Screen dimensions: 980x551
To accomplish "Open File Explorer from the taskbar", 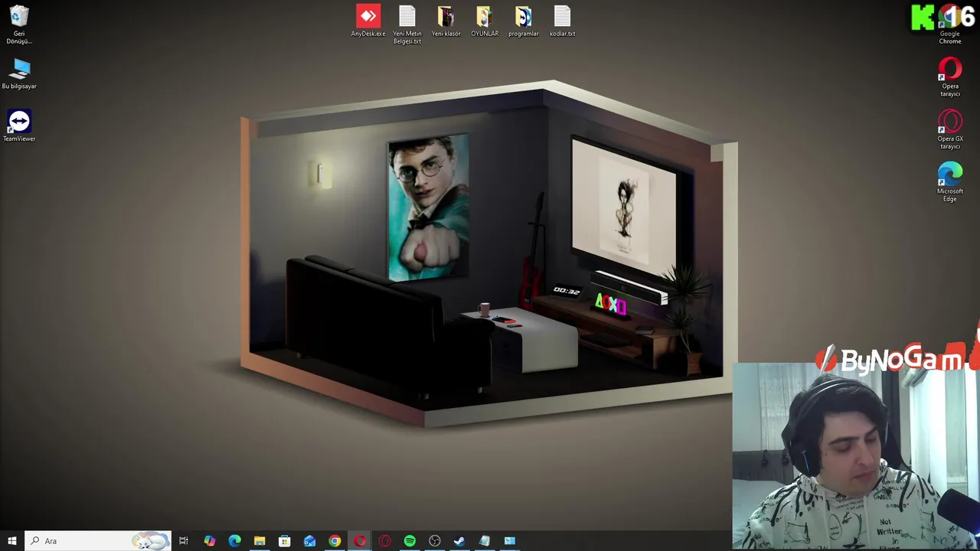I will [260, 541].
